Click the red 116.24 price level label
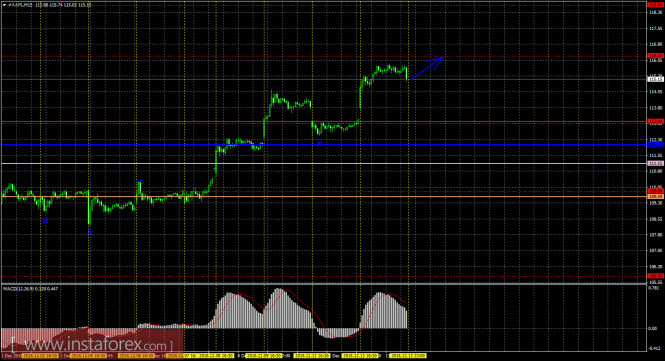 pos(656,56)
